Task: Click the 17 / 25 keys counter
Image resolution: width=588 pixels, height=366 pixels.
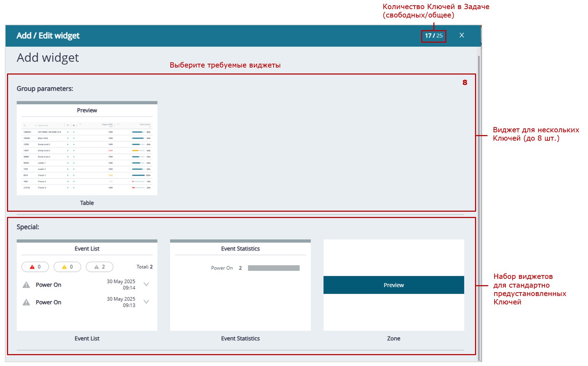Action: [433, 36]
